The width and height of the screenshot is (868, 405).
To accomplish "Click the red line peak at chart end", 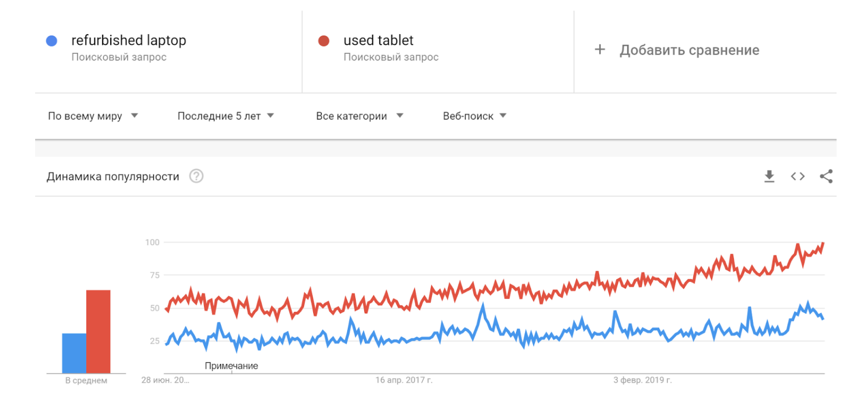I will coord(823,244).
